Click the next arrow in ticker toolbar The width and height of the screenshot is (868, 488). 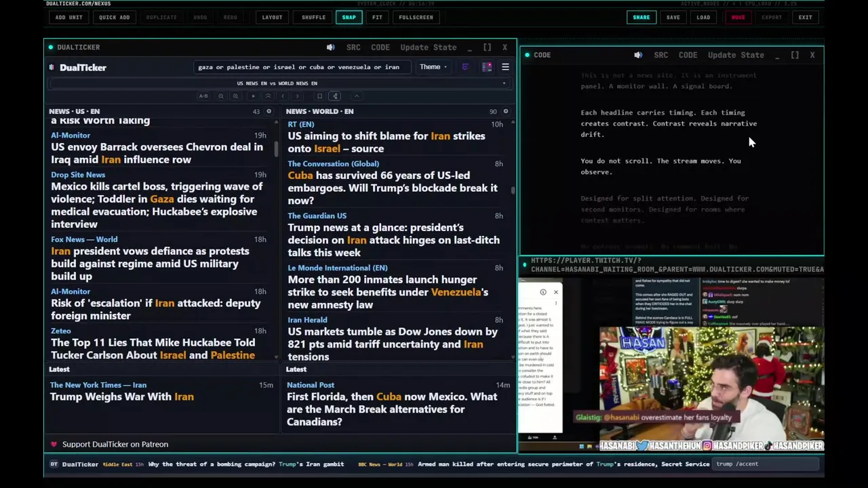pyautogui.click(x=297, y=96)
